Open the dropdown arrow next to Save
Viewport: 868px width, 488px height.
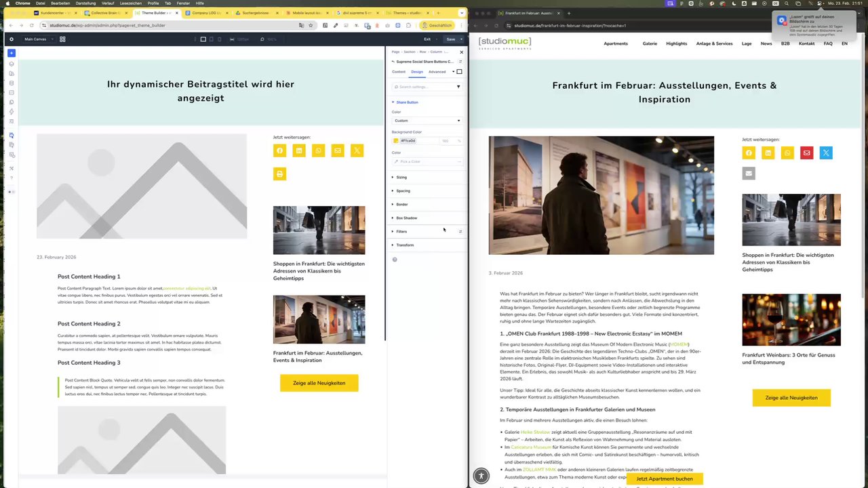coord(461,39)
